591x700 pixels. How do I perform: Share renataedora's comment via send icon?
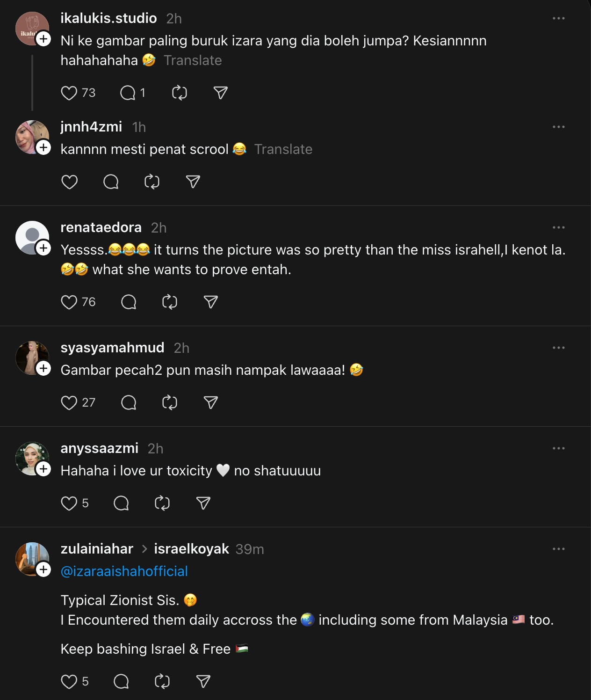pyautogui.click(x=211, y=302)
